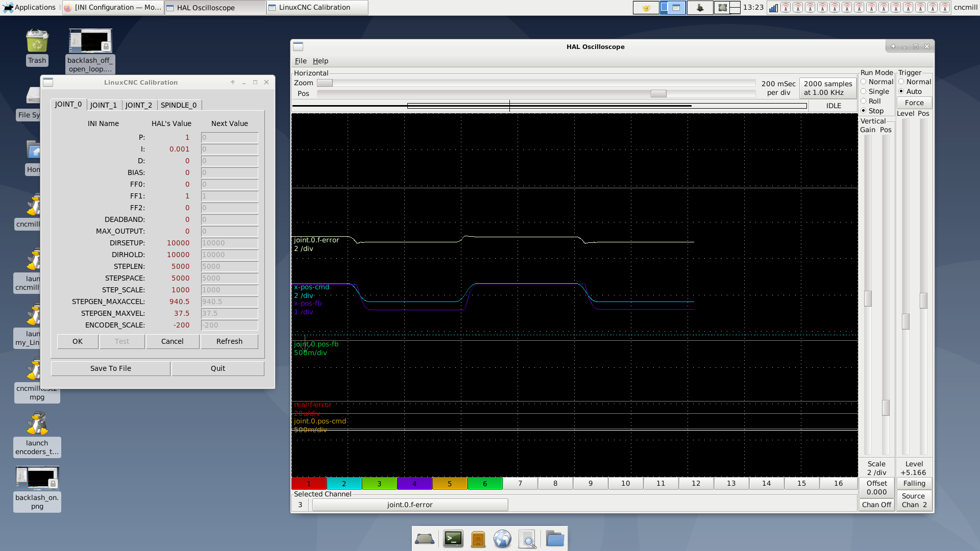Click the joint.0.f-error source signal button
Image resolution: width=980 pixels, height=551 pixels.
point(410,505)
